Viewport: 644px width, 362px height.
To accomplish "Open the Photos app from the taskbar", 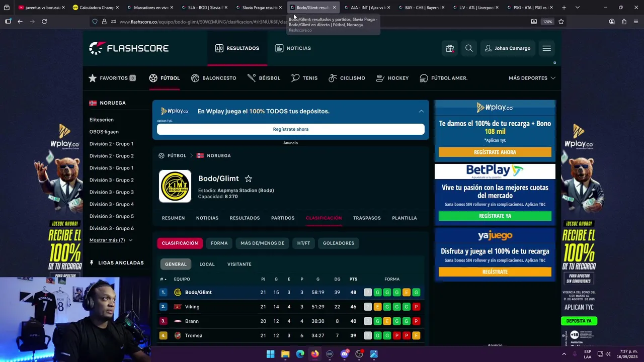I will point(374,354).
